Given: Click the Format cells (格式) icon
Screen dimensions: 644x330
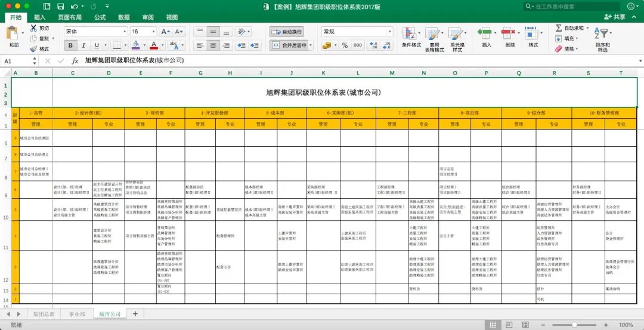Looking at the screenshot, I should point(532,33).
